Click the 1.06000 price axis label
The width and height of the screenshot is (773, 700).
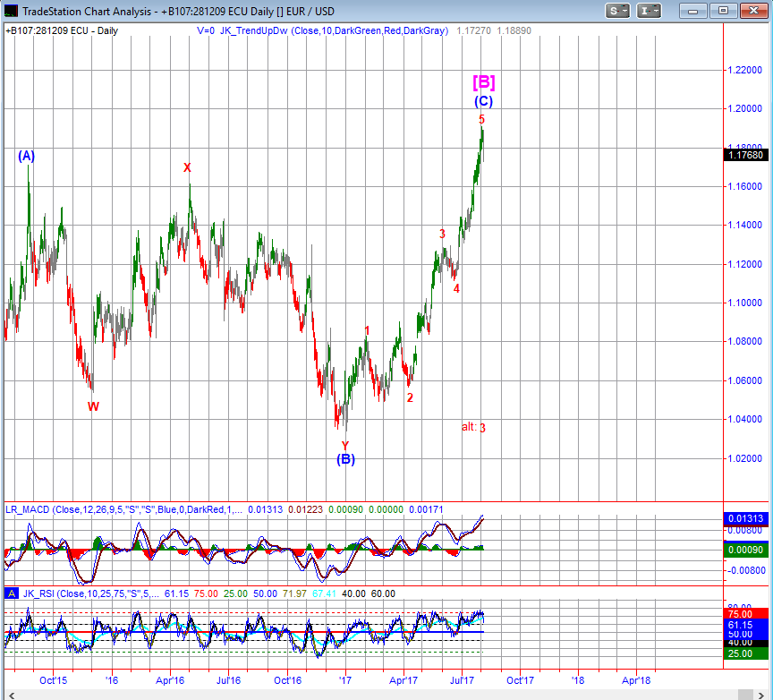(x=745, y=380)
